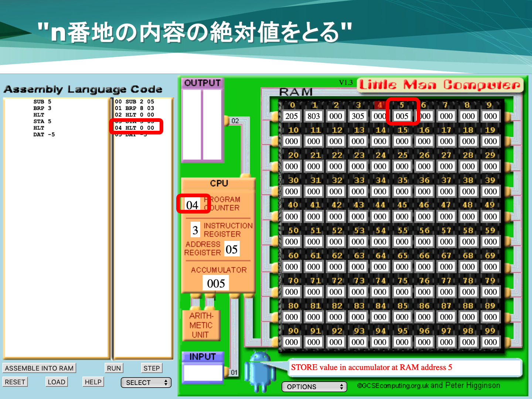
Task: Open the HELP button
Action: pos(93,382)
